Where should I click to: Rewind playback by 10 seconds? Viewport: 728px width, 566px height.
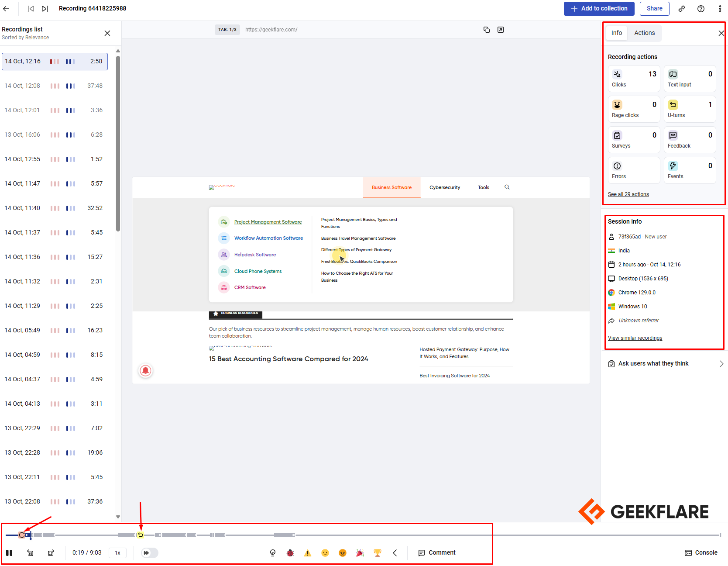click(x=30, y=553)
